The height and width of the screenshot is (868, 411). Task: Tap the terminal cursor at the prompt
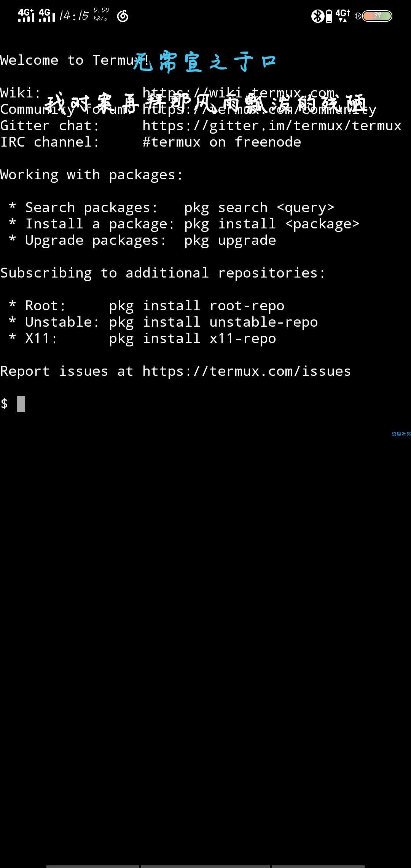21,404
